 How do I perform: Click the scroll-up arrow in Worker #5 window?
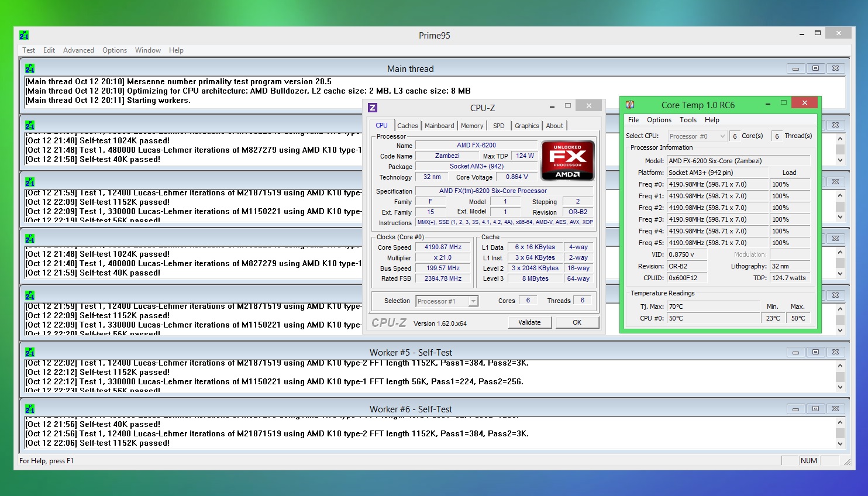tap(841, 366)
